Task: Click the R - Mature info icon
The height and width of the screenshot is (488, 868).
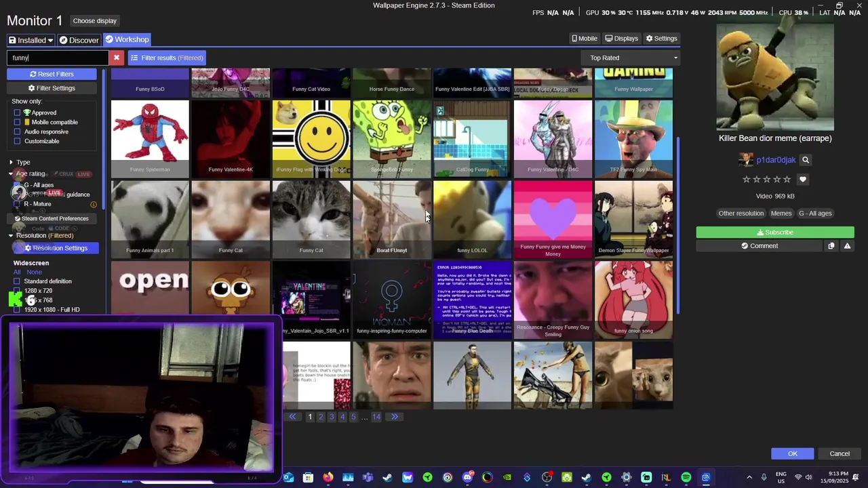Action: coord(94,204)
